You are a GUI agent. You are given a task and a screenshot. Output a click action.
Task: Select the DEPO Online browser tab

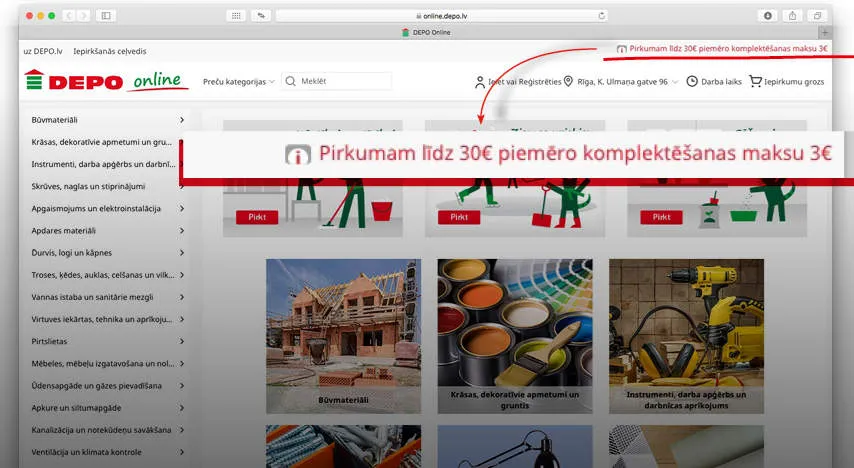click(426, 33)
